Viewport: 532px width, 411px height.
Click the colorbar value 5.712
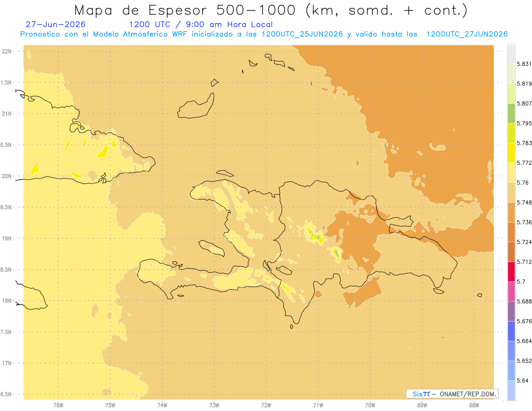coord(524,262)
